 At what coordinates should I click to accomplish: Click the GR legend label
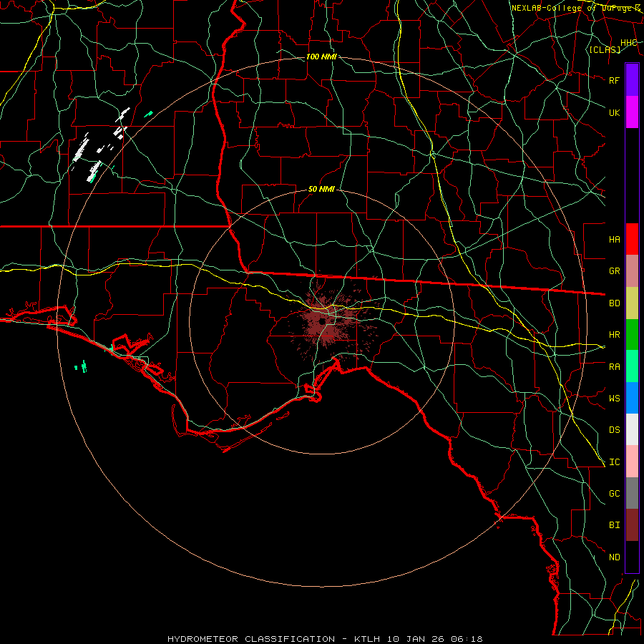(615, 271)
